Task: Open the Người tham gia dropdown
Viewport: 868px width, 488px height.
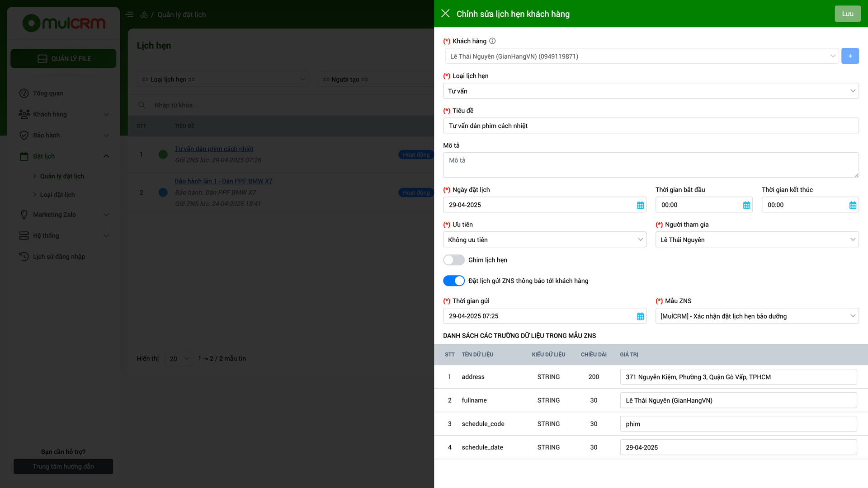Action: point(757,239)
